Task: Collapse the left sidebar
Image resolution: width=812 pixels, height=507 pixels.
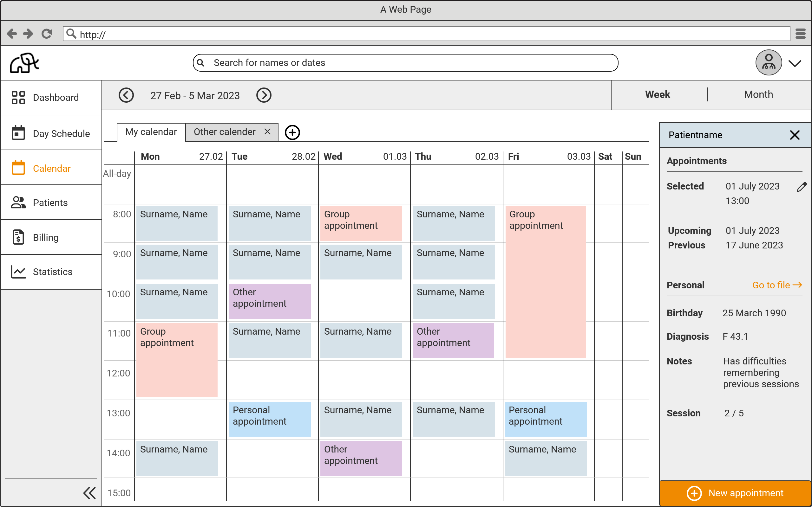Action: coord(89,493)
